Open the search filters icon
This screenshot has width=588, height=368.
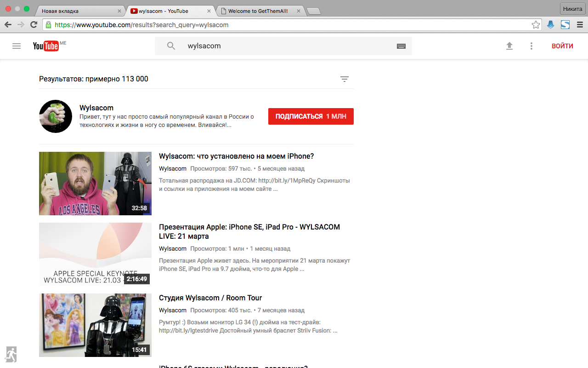[345, 79]
